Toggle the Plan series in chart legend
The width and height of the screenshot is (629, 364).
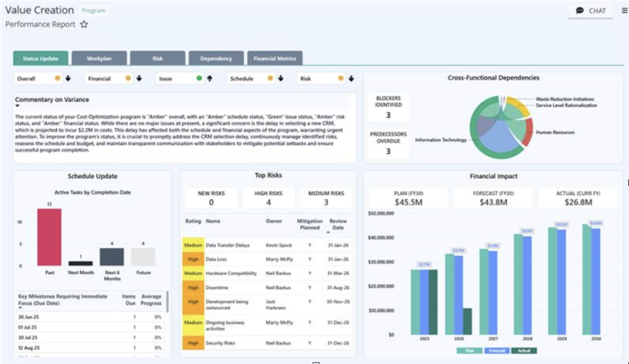(469, 350)
